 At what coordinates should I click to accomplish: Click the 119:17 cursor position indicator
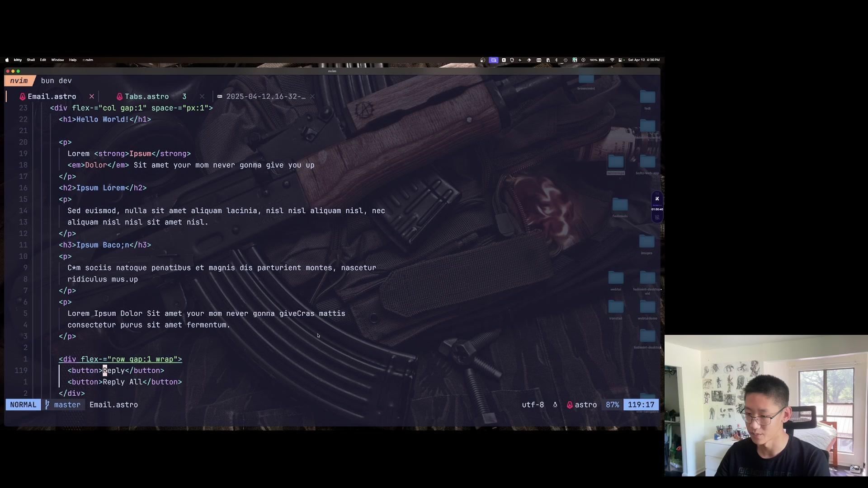point(641,405)
